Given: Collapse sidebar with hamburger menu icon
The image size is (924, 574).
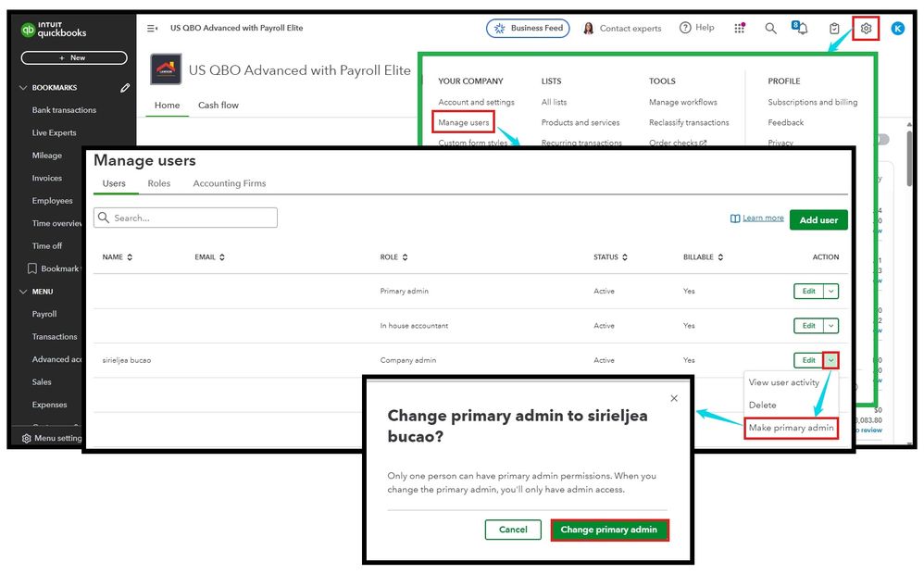Looking at the screenshot, I should 152,28.
